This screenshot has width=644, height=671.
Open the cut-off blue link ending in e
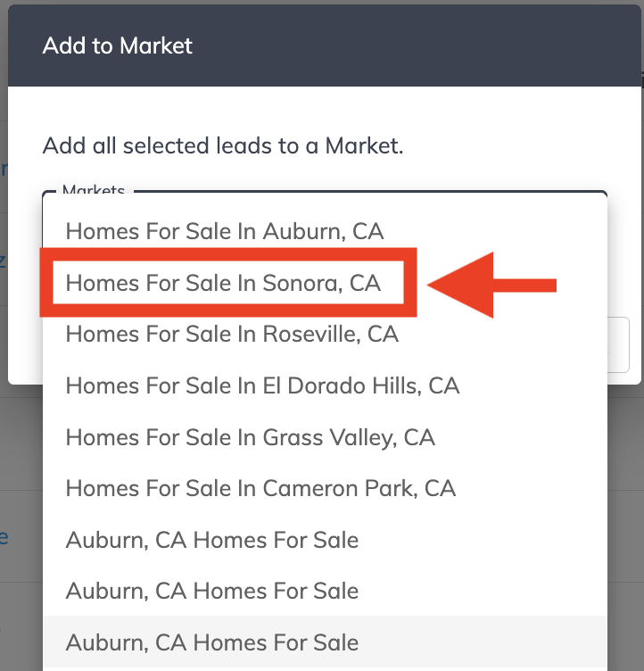click(4, 537)
